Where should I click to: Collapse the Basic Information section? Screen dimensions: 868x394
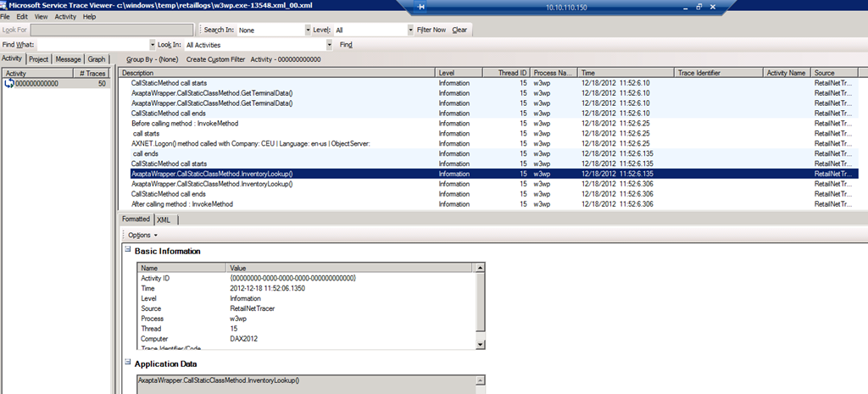127,250
